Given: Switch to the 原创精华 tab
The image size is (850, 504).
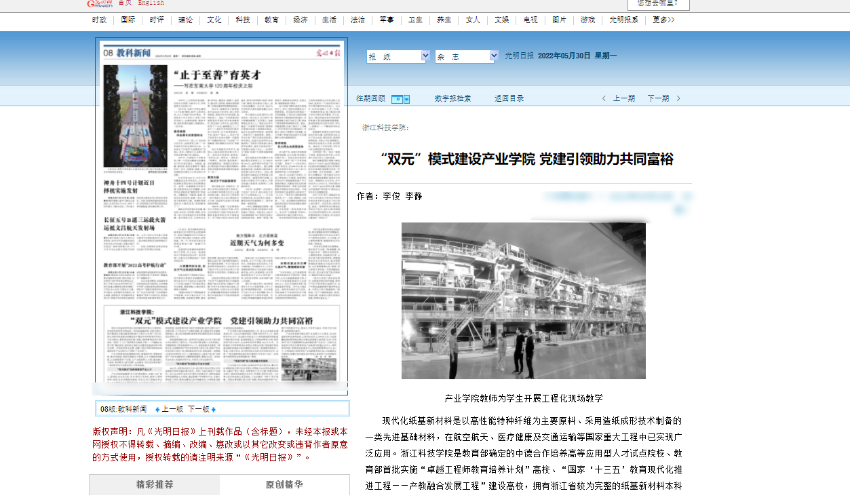Looking at the screenshot, I should pos(284,485).
